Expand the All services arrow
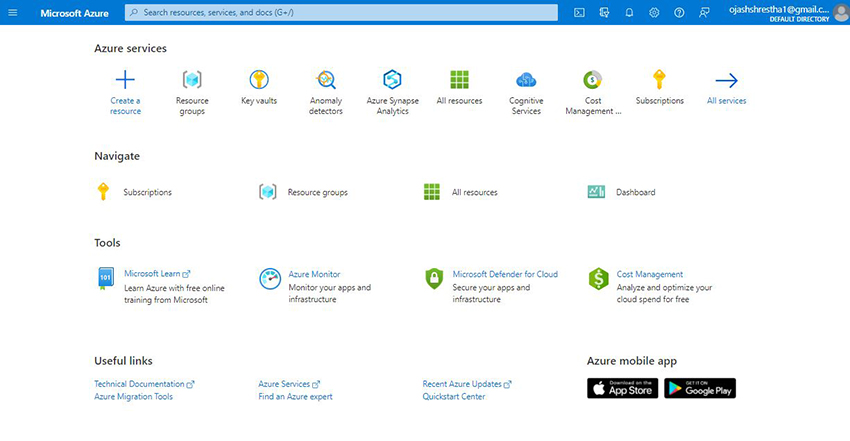This screenshot has width=850, height=441. tap(726, 81)
